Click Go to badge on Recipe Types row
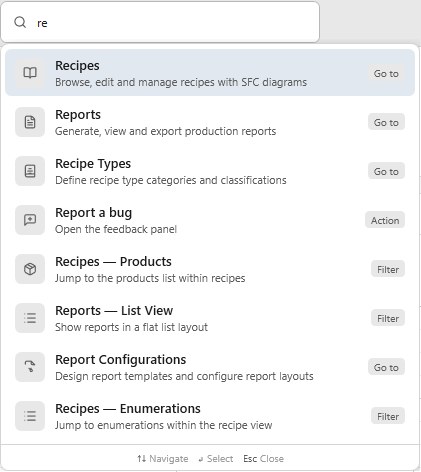 tap(386, 171)
